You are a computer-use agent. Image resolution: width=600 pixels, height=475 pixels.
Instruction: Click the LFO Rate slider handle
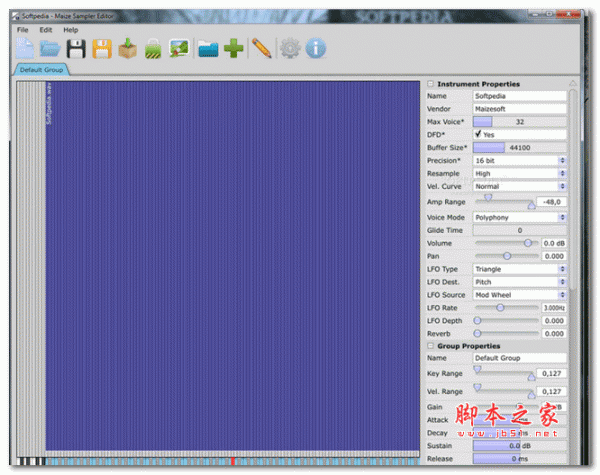click(x=500, y=308)
